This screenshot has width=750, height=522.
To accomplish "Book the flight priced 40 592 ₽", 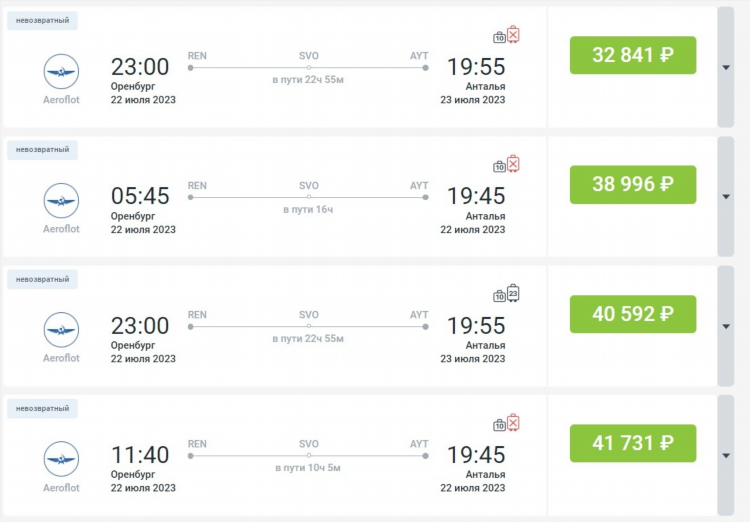I will [633, 314].
